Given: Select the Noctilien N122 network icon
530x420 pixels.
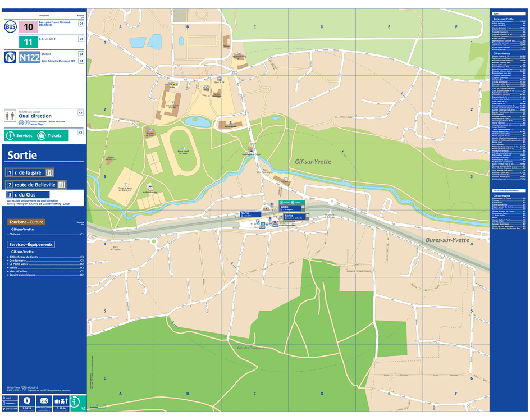Looking at the screenshot, I should [x=10, y=57].
